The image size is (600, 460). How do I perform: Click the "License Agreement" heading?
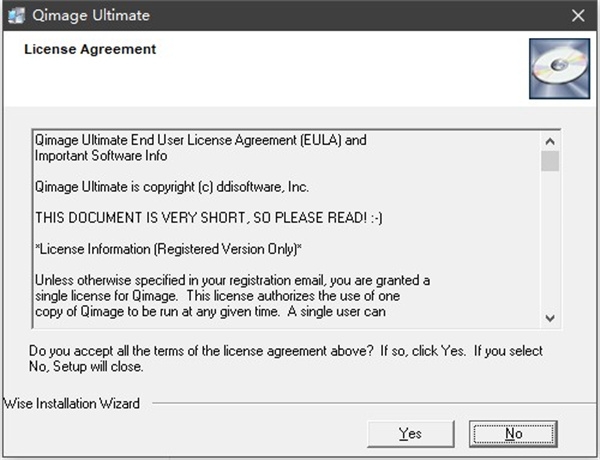tap(90, 49)
